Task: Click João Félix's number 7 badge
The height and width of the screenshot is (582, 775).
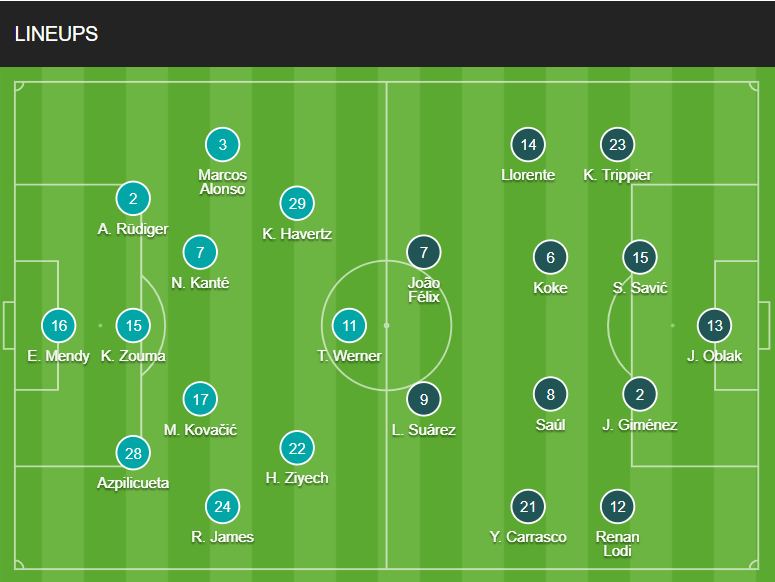Action: point(424,252)
